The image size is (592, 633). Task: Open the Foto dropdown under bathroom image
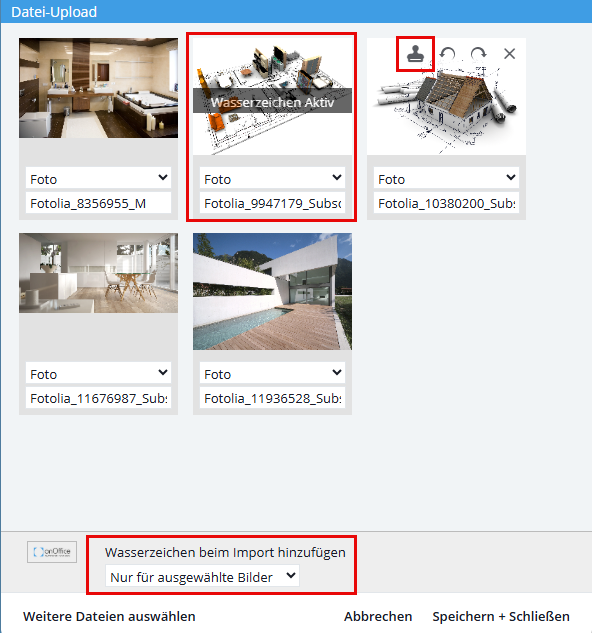coord(99,178)
